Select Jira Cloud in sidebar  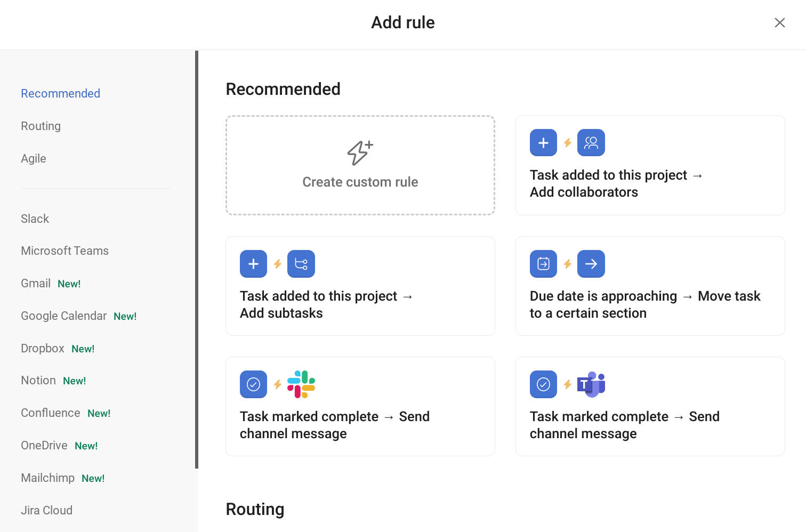click(x=47, y=510)
